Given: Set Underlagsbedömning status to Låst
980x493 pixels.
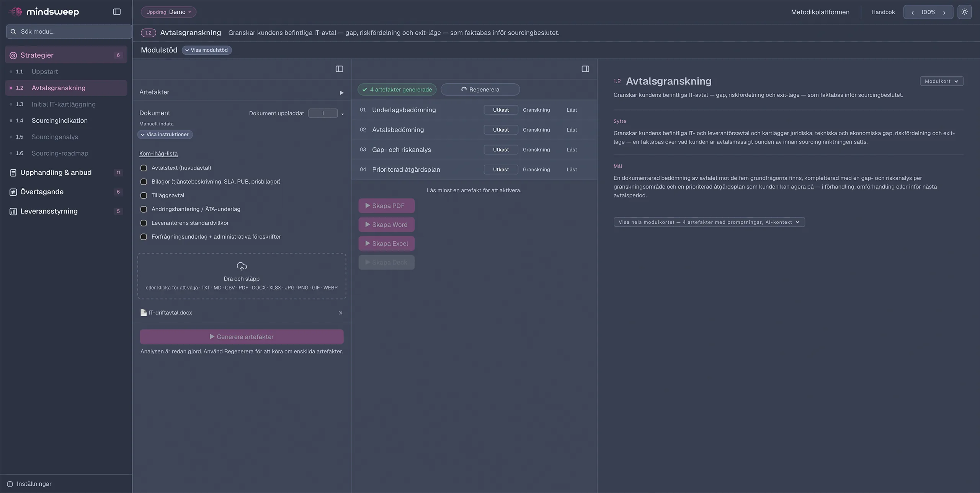Looking at the screenshot, I should coord(572,110).
